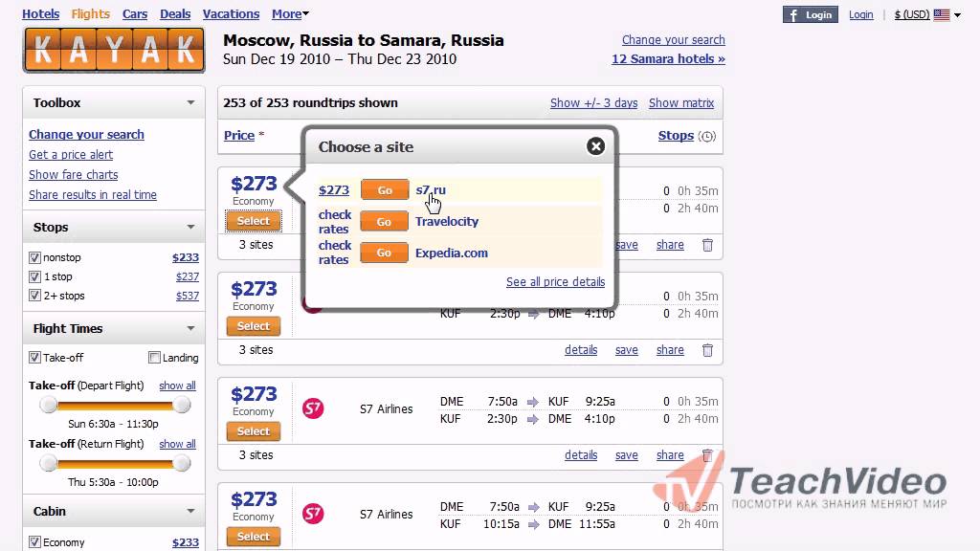The height and width of the screenshot is (551, 980).
Task: Click the US flag currency icon
Action: pyautogui.click(x=942, y=14)
